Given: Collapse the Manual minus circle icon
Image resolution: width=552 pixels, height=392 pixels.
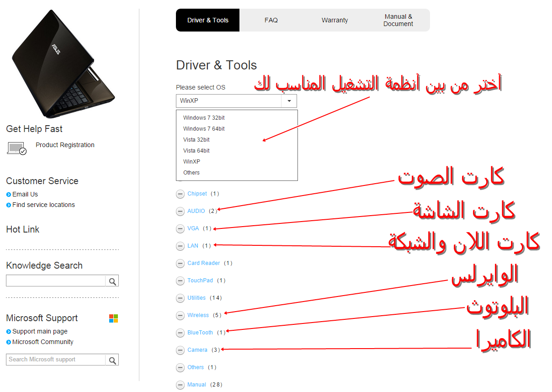Looking at the screenshot, I should point(180,385).
